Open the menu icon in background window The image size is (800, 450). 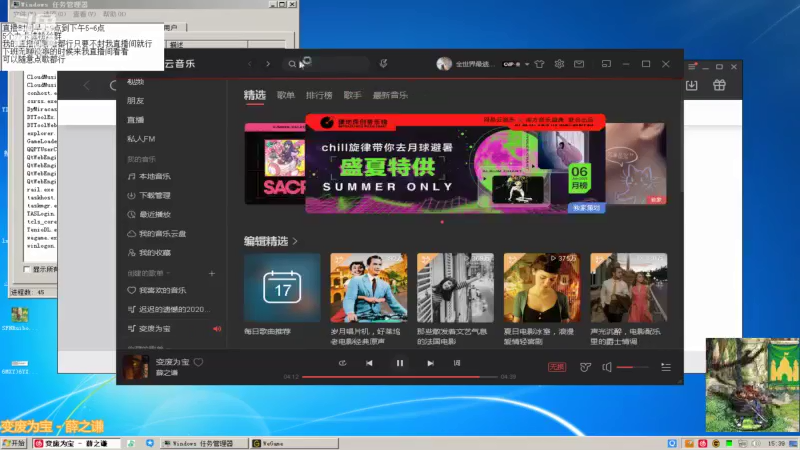(x=692, y=67)
